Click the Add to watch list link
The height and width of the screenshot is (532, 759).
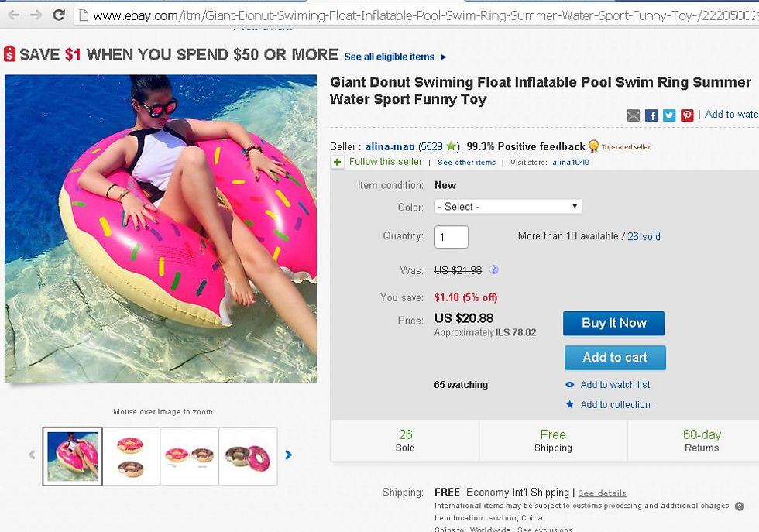click(615, 385)
